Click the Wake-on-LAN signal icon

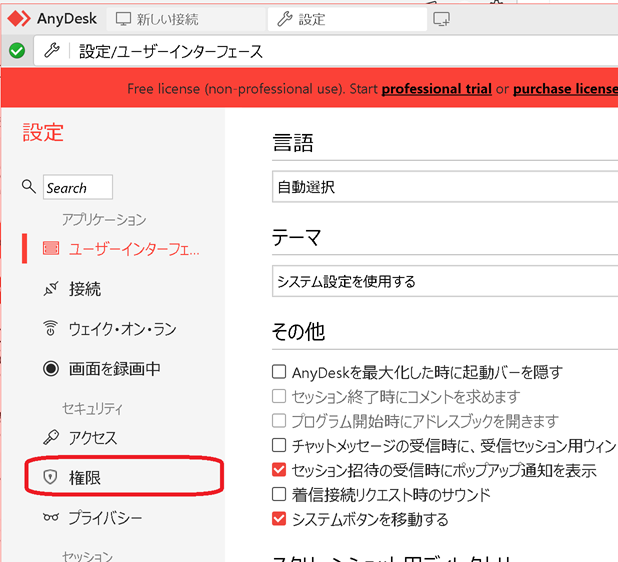point(50,328)
